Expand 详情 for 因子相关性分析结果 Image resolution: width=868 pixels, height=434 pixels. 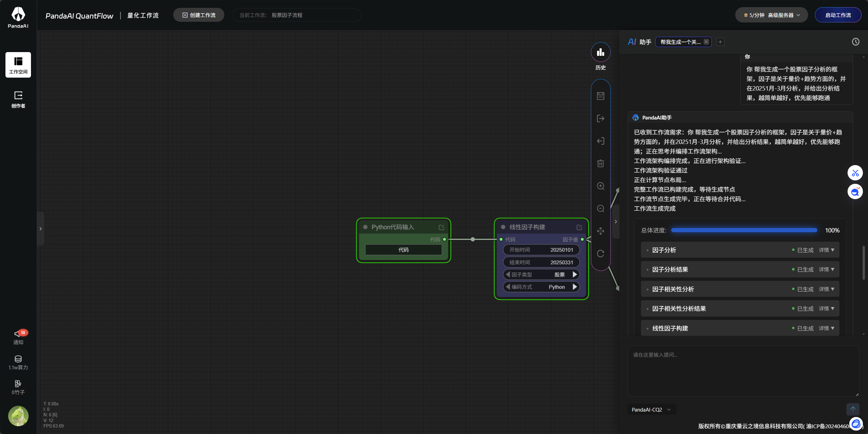click(x=826, y=308)
